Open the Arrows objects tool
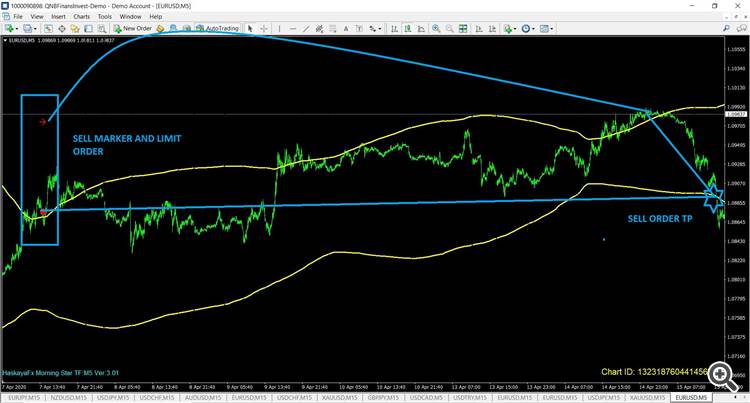The height and width of the screenshot is (403, 750). (373, 29)
